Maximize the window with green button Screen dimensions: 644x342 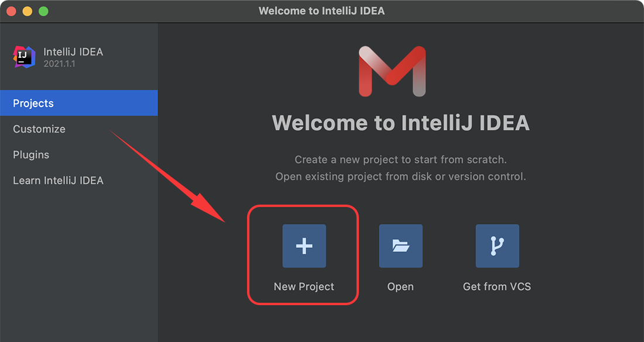click(43, 11)
